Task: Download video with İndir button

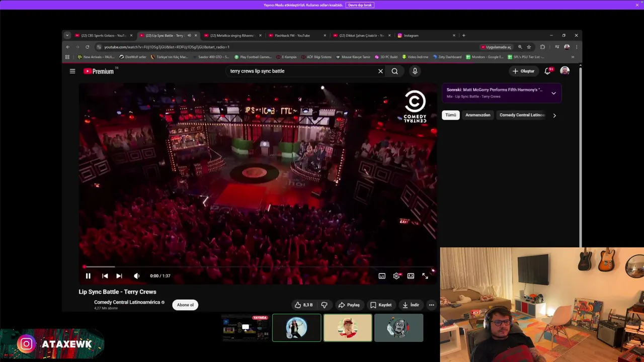Action: [x=410, y=305]
